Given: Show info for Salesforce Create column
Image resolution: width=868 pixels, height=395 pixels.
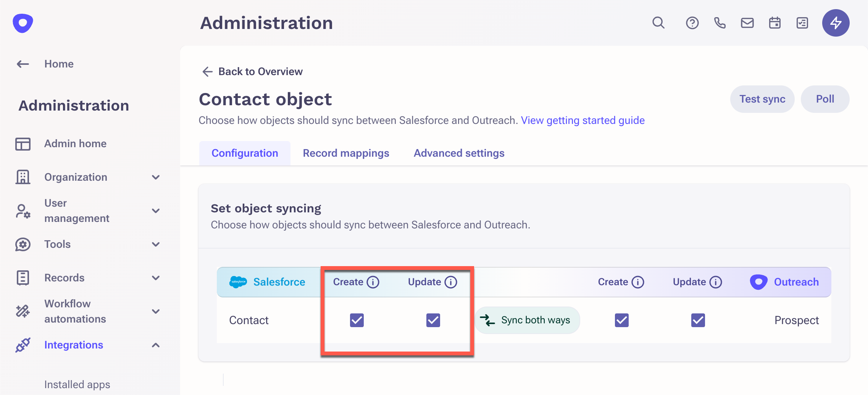Looking at the screenshot, I should click(x=373, y=282).
